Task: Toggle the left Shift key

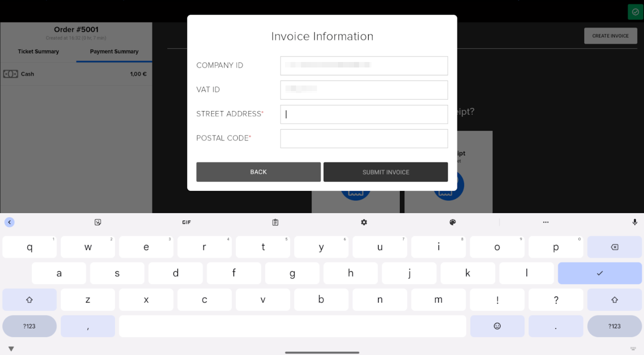Action: click(x=29, y=299)
